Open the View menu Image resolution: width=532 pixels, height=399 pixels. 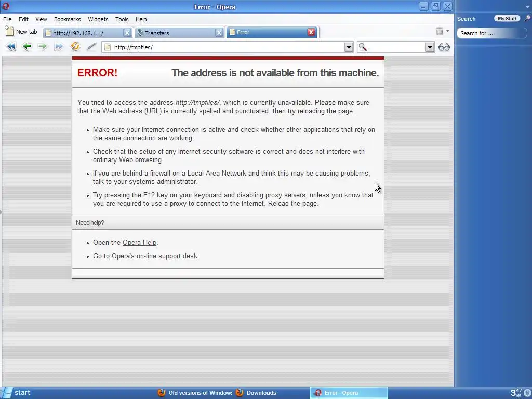click(41, 19)
